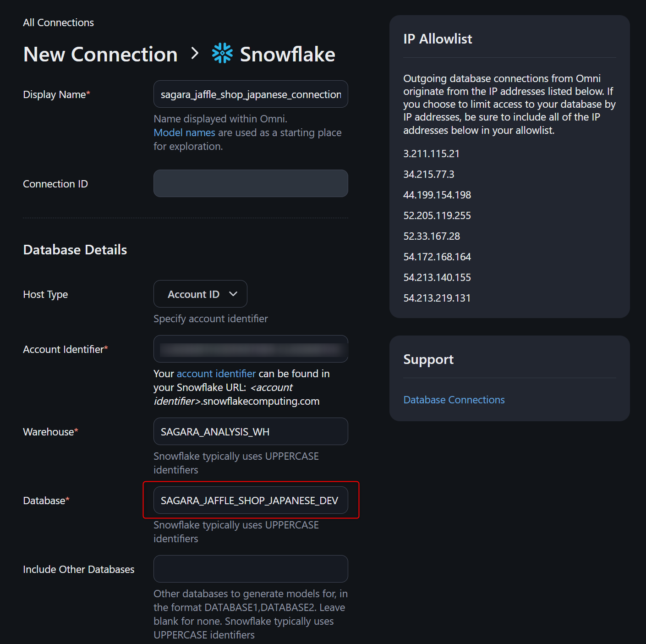Click IP address 3.211.115.21
This screenshot has height=644, width=646.
coord(431,154)
